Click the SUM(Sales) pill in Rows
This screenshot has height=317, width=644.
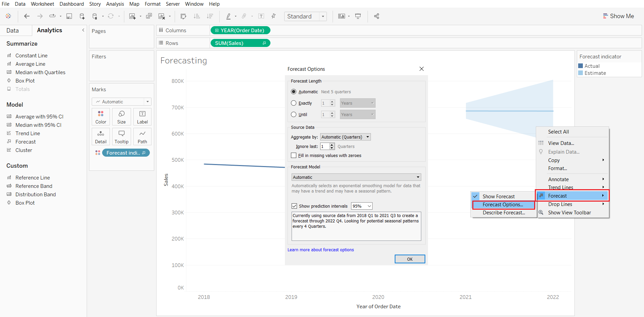(240, 43)
